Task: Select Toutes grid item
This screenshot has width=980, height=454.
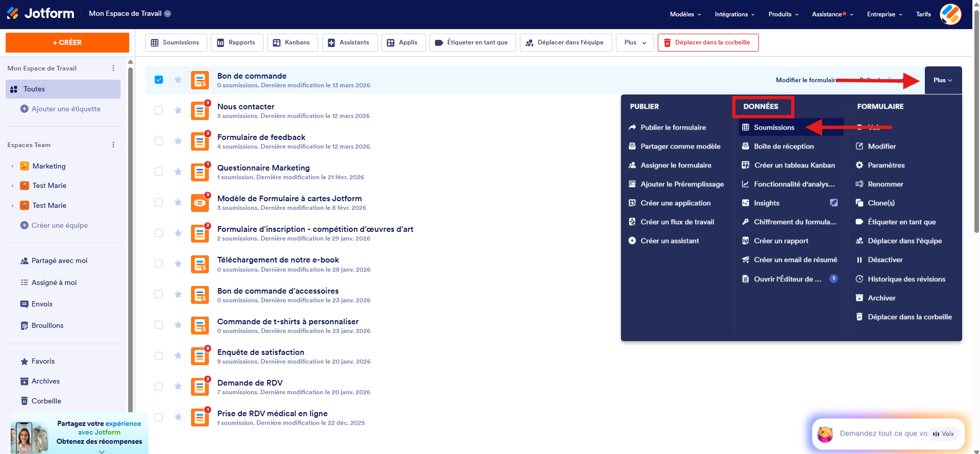Action: tap(63, 89)
